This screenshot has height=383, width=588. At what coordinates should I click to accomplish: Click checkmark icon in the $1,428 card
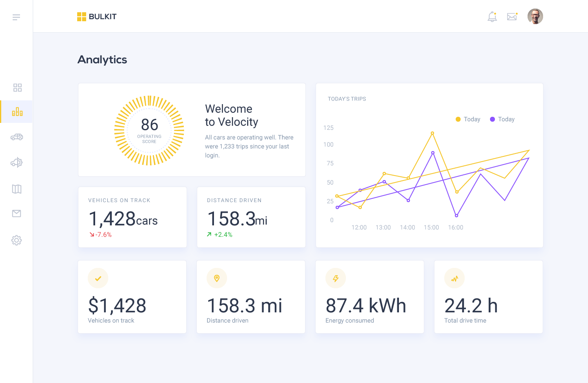point(98,278)
